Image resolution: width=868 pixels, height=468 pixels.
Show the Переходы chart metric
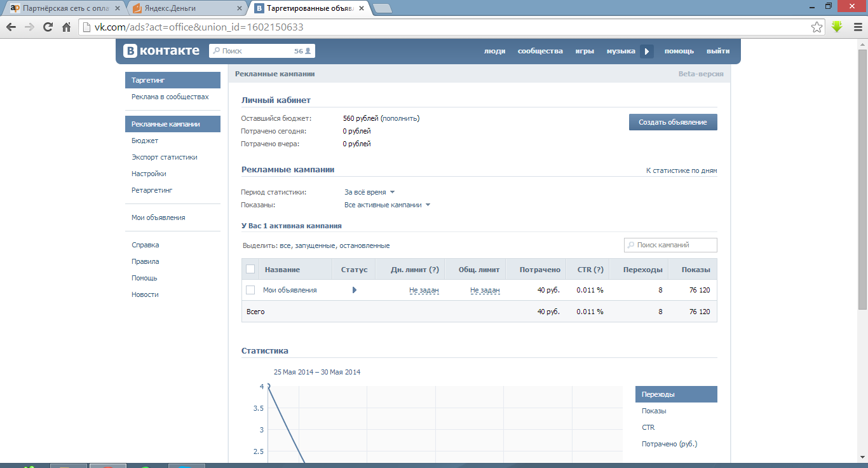tap(676, 394)
